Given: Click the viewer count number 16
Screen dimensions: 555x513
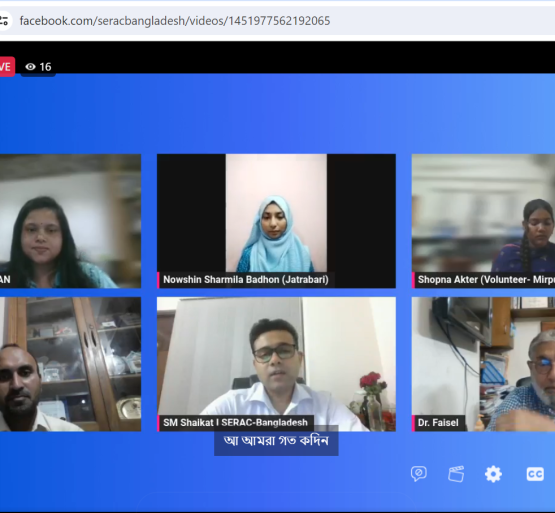Looking at the screenshot, I should tap(45, 67).
